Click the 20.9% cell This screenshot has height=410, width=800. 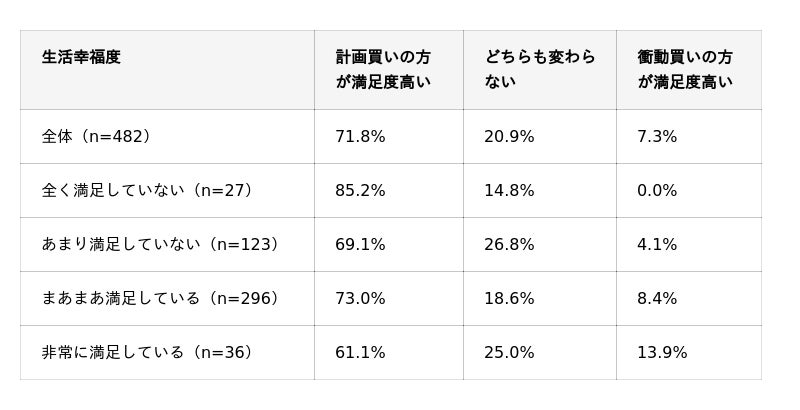click(x=509, y=137)
